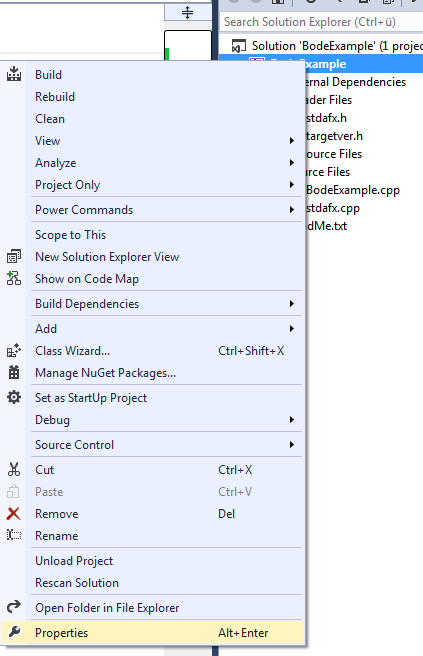
Task: Click the New Solution Explorer View icon
Action: [14, 256]
